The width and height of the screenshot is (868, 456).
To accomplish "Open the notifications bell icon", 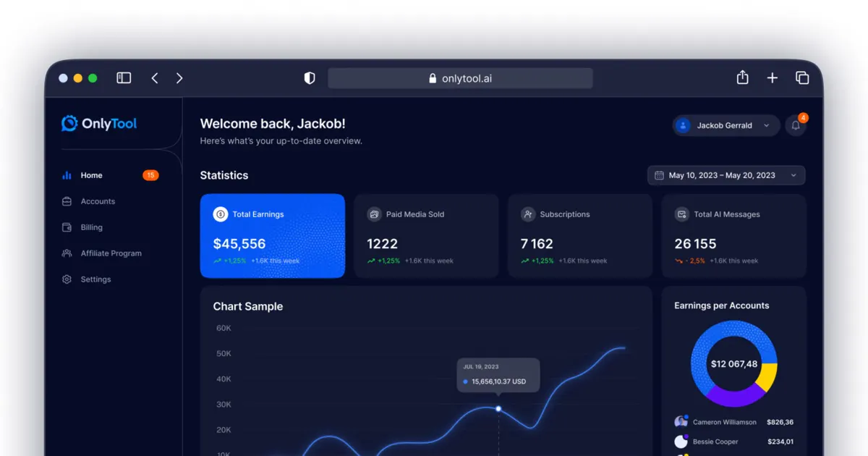I will click(x=796, y=125).
